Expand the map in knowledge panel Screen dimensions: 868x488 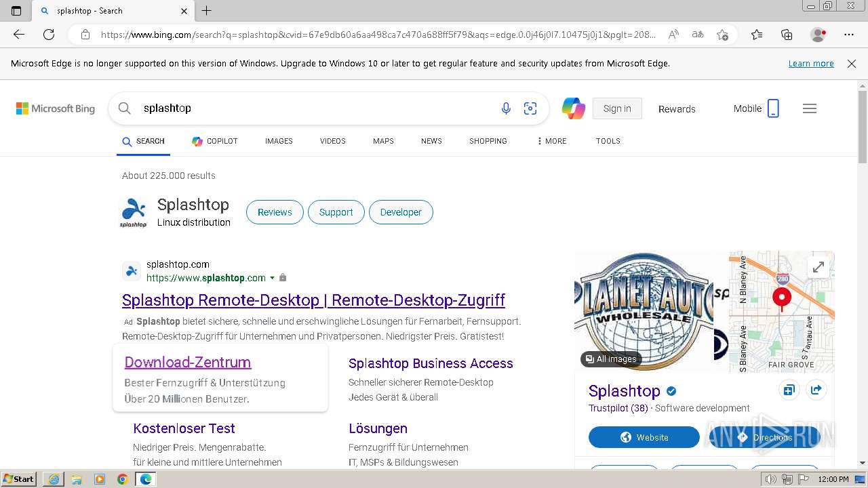pos(818,267)
